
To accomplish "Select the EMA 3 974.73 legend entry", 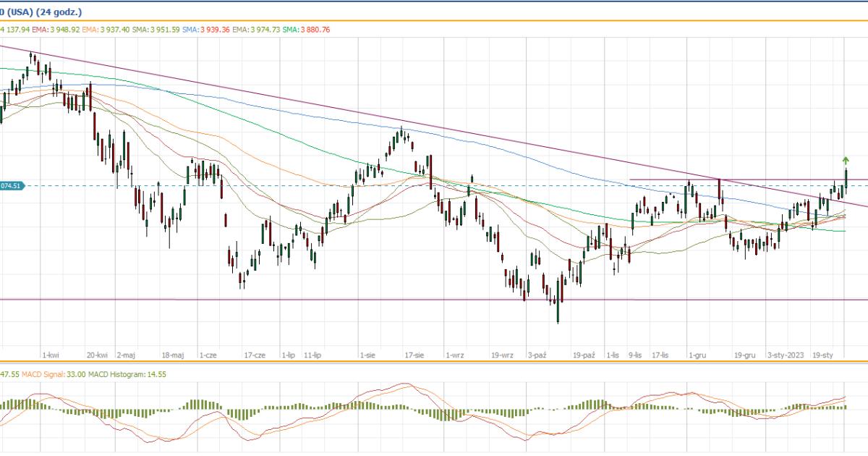I will pos(256,30).
